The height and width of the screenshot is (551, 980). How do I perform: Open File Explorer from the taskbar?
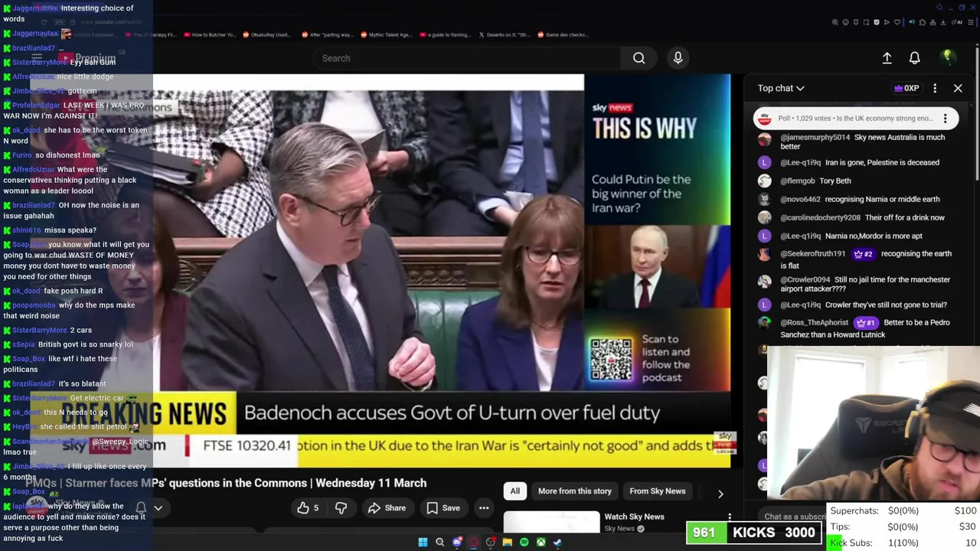508,542
